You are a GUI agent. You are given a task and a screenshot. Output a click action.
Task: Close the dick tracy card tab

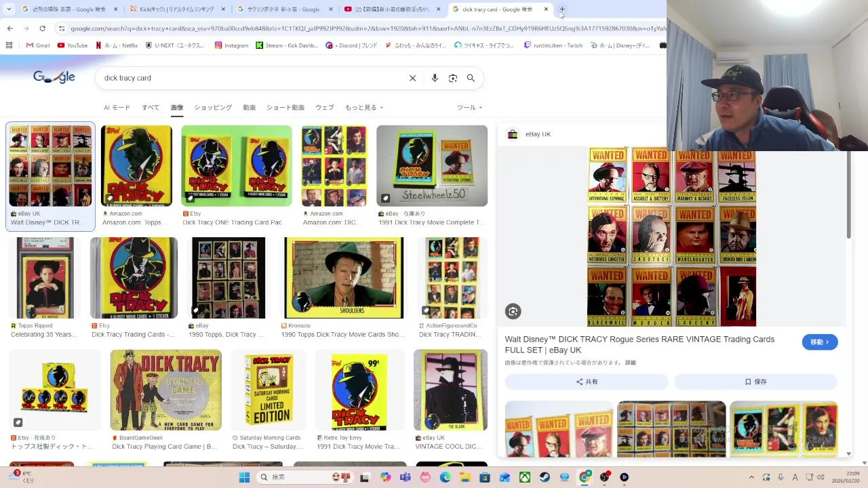point(546,9)
